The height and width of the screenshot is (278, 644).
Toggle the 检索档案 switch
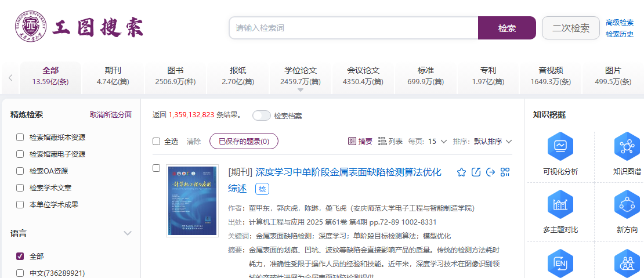click(x=262, y=115)
